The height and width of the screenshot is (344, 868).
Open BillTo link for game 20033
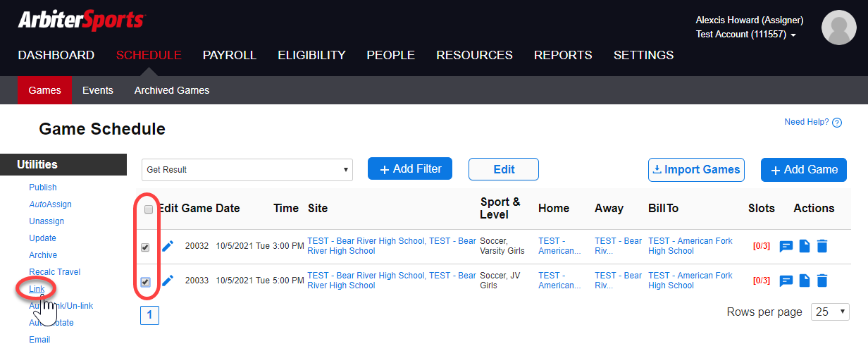click(690, 281)
